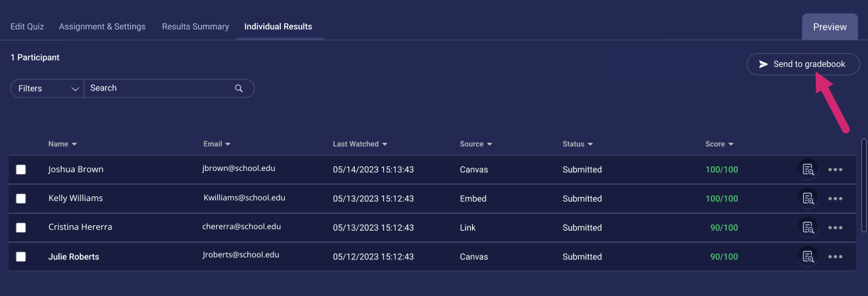The image size is (868, 296).
Task: Open the Score column sort arrow
Action: (x=731, y=144)
